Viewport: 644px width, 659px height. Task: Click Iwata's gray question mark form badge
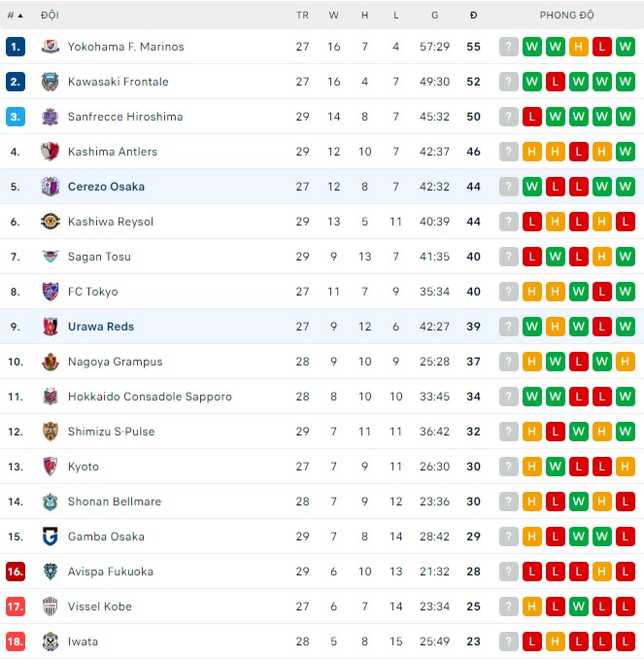(x=509, y=642)
